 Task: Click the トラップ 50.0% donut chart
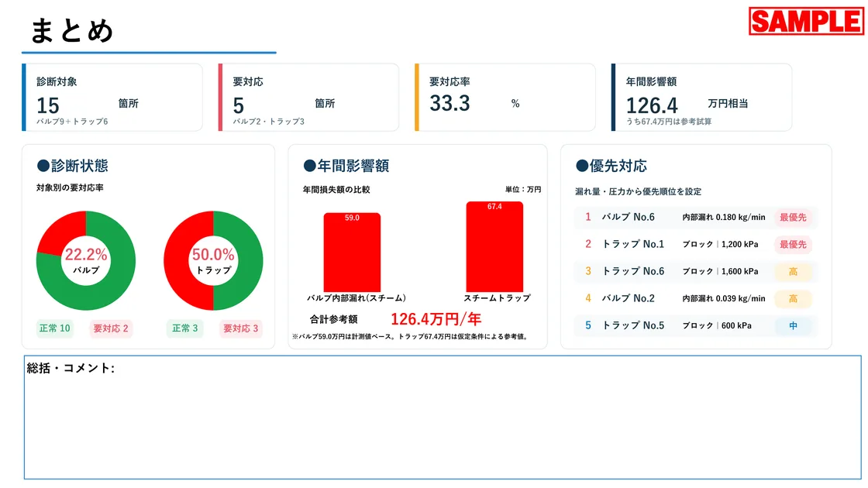coord(213,260)
